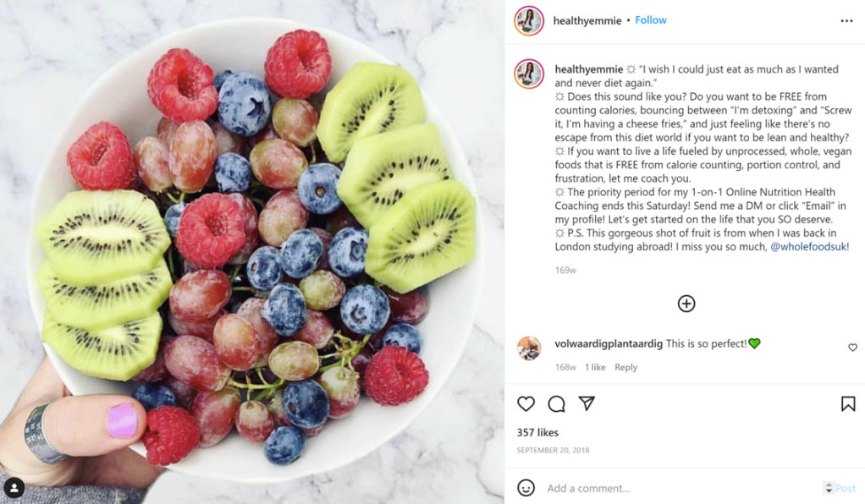Viewport: 865px width, 504px height.
Task: Open volwaardigplantaardig's profile username
Action: click(609, 343)
